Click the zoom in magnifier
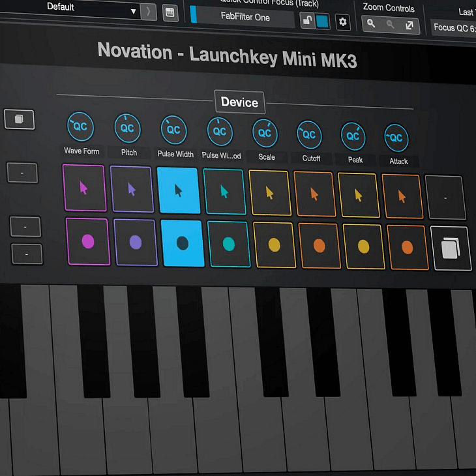Image resolution: width=476 pixels, height=476 pixels. [370, 23]
